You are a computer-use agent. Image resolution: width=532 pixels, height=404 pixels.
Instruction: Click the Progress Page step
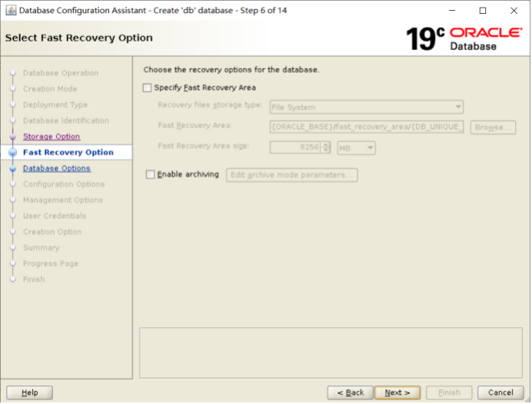pos(51,263)
